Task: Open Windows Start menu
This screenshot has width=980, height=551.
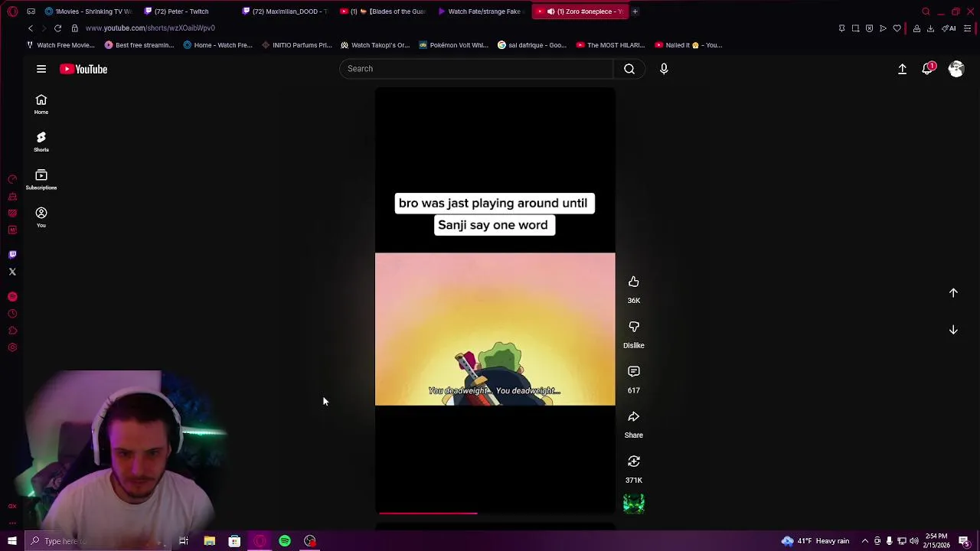Action: 11,541
